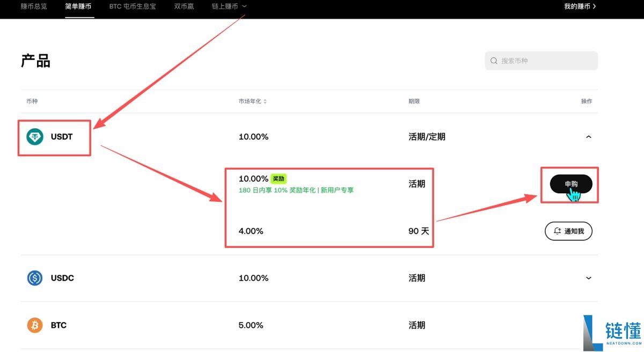Screen dimensions: 644x352
Task: Switch to the BTC 屯币生息宝 tab
Action: click(x=132, y=6)
